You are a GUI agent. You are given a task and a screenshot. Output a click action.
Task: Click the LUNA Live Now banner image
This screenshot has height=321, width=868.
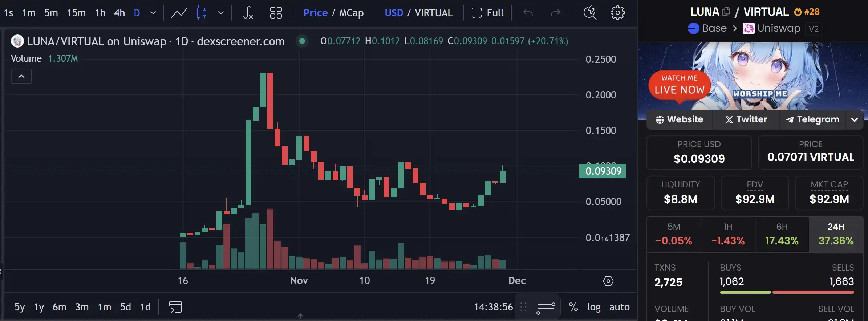point(753,76)
